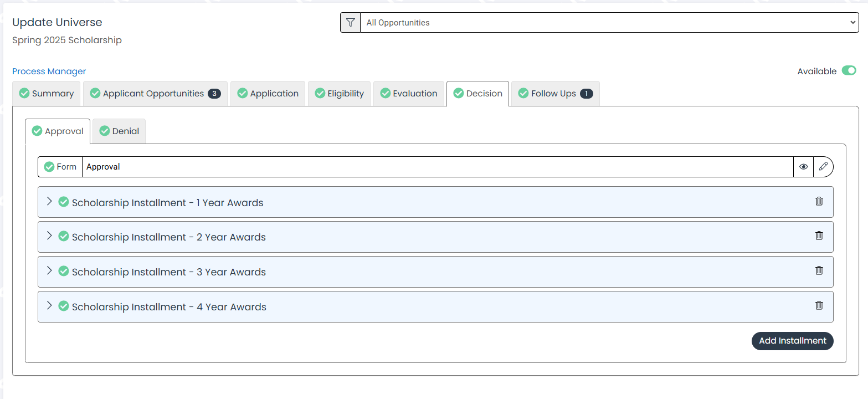
Task: Switch to the Summary tab
Action: [47, 94]
